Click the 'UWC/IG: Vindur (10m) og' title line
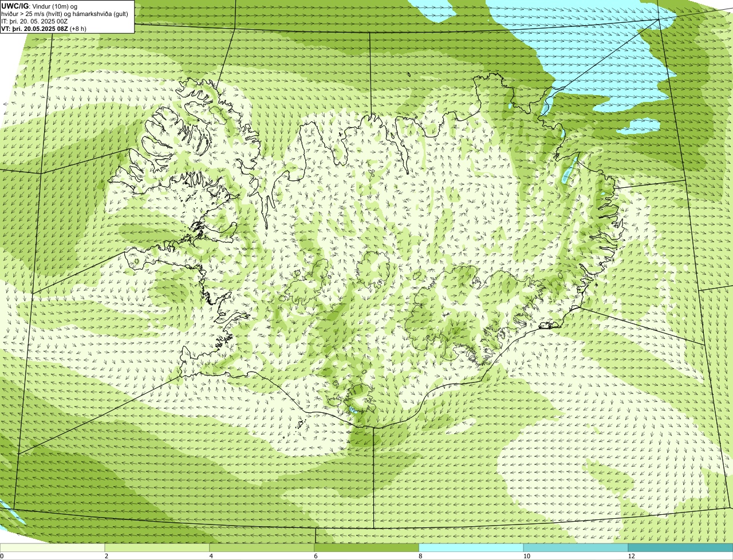Image resolution: width=733 pixels, height=560 pixels. (x=39, y=6)
